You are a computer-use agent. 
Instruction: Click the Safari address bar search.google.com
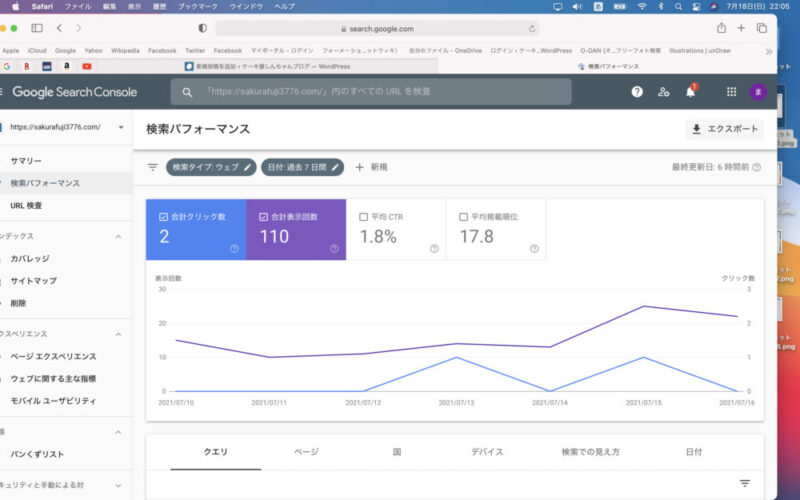click(x=377, y=29)
